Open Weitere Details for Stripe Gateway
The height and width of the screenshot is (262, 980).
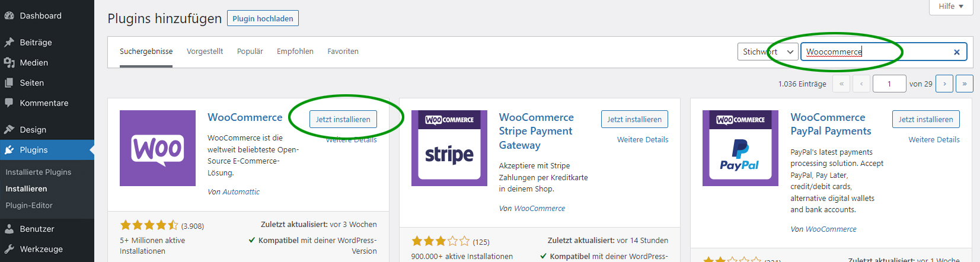coord(643,140)
